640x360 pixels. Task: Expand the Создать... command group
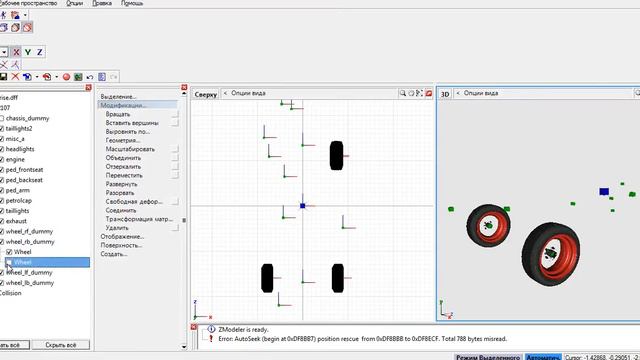(114, 254)
